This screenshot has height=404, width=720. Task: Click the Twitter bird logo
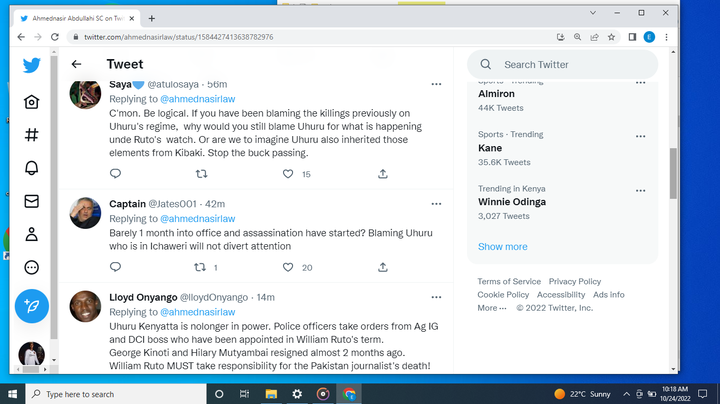(x=31, y=65)
